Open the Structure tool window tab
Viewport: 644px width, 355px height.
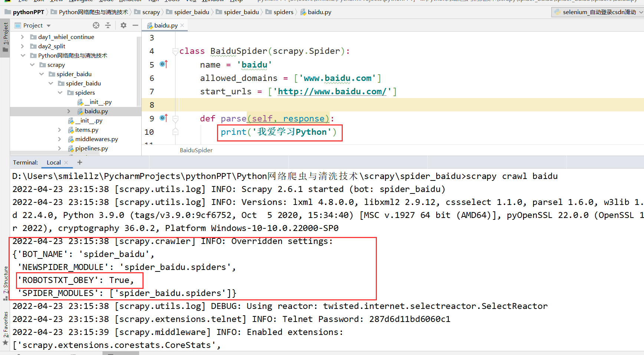(5, 283)
